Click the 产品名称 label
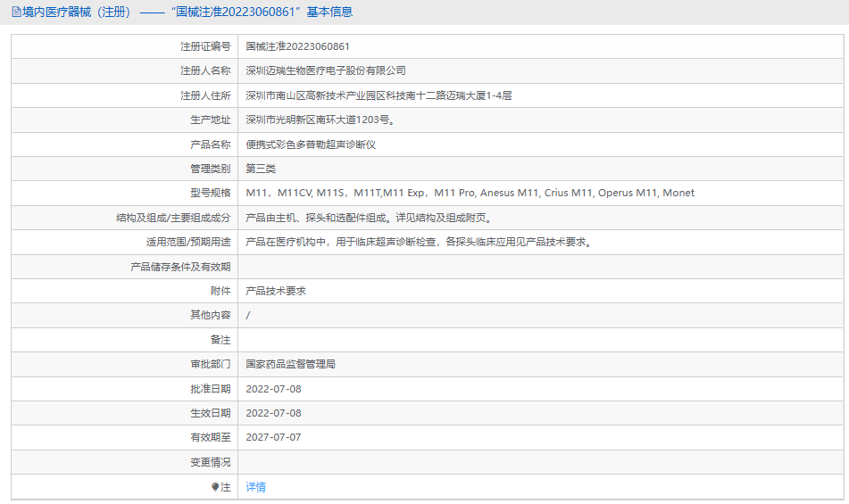 (x=210, y=145)
